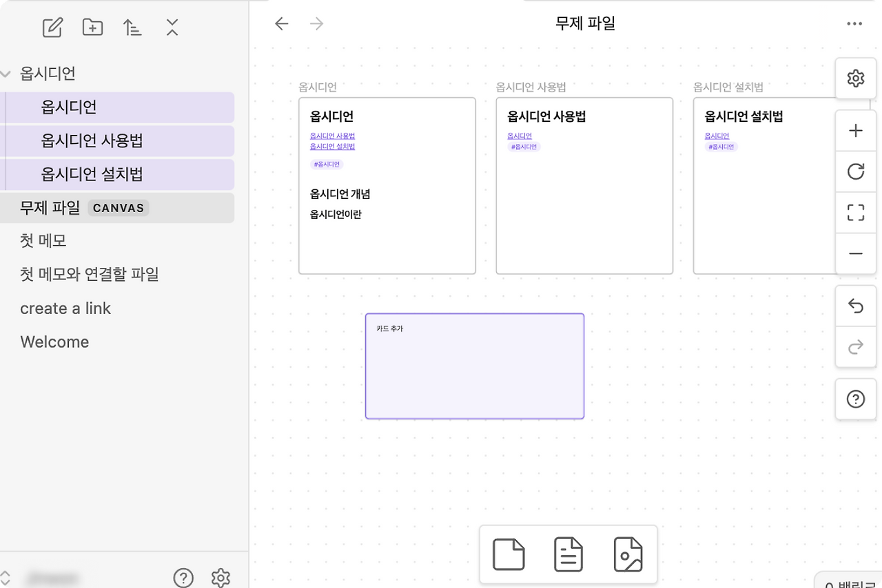Open the more options three-dot menu

(x=854, y=24)
